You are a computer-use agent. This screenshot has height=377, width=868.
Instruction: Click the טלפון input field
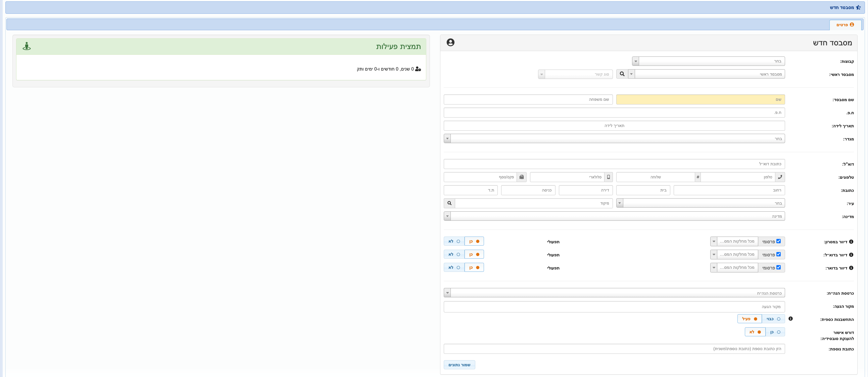pos(738,177)
